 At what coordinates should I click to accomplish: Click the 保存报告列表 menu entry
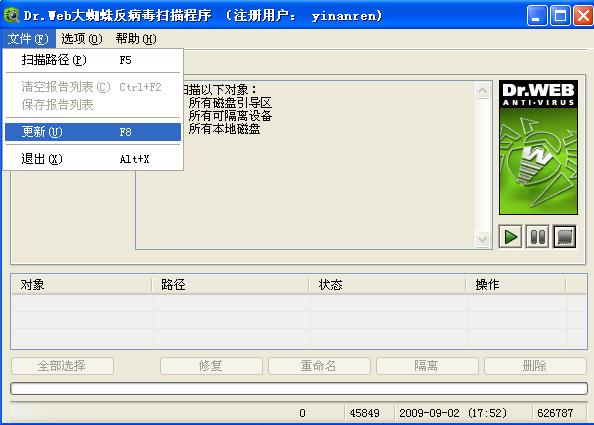[x=93, y=105]
